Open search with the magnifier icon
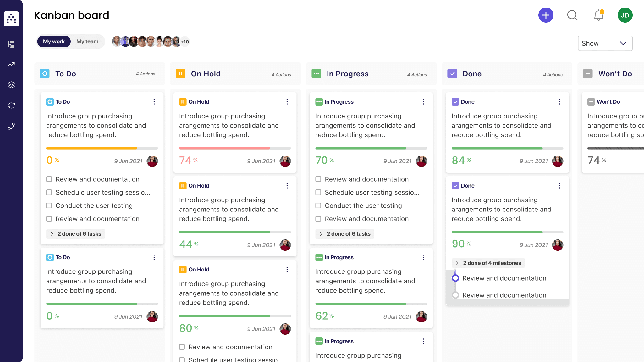Image resolution: width=644 pixels, height=362 pixels. pyautogui.click(x=572, y=15)
